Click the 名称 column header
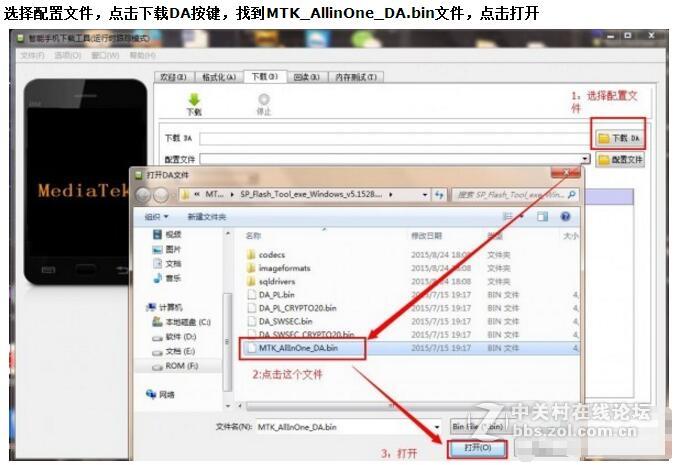 [x=254, y=236]
